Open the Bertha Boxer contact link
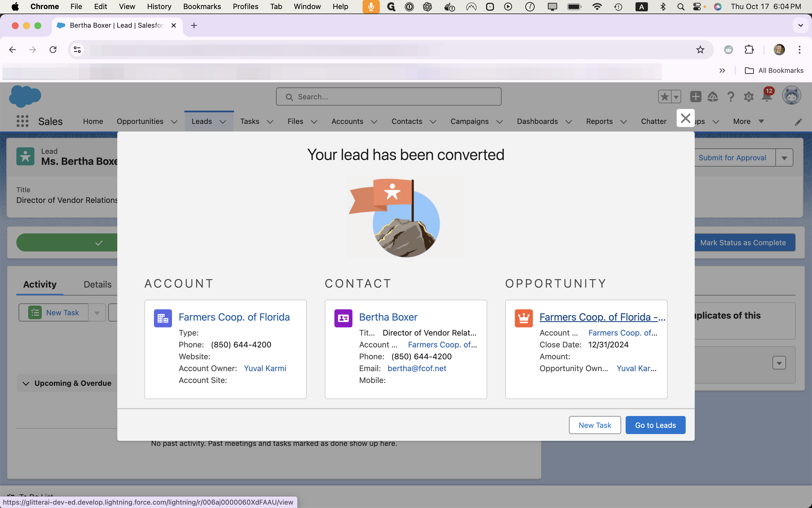The width and height of the screenshot is (812, 508). 388,317
